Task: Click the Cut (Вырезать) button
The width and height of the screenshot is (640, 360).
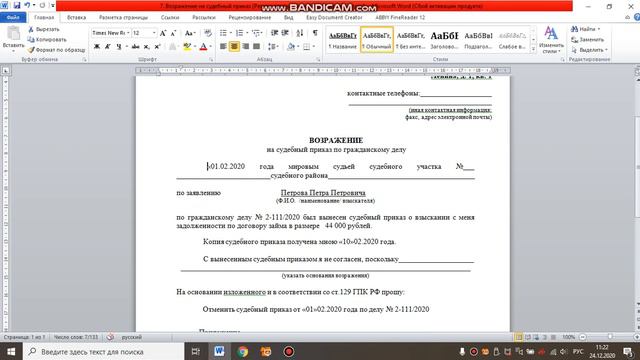Action: (x=44, y=29)
